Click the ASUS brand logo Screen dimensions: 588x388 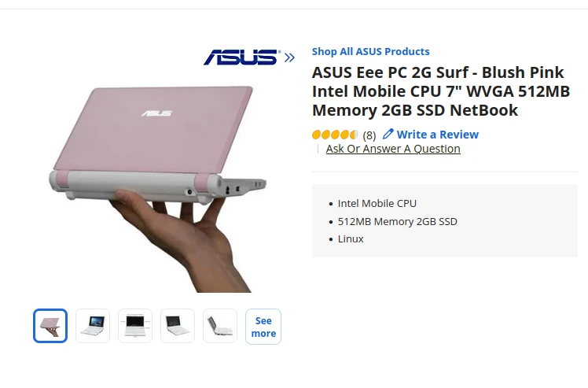241,57
